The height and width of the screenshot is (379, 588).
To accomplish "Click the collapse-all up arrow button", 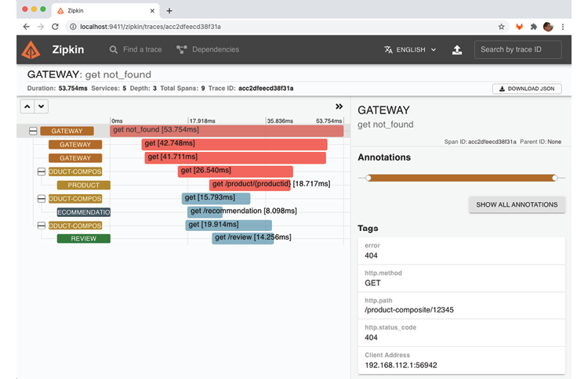I will (x=27, y=106).
